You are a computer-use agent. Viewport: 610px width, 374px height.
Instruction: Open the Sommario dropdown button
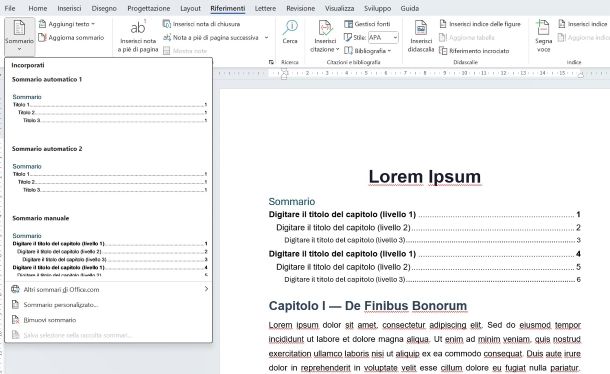(x=19, y=37)
